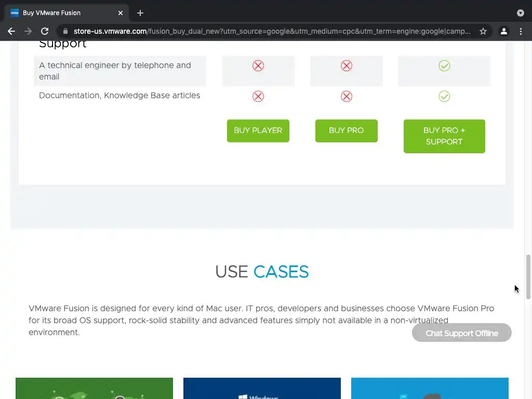
Task: Click the green use case thumbnail
Action: pyautogui.click(x=95, y=388)
